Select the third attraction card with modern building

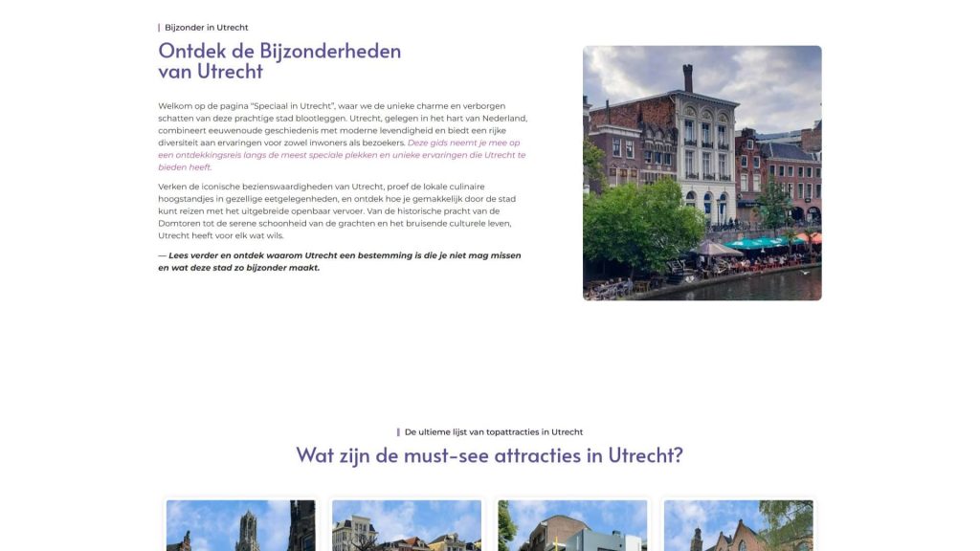point(571,525)
